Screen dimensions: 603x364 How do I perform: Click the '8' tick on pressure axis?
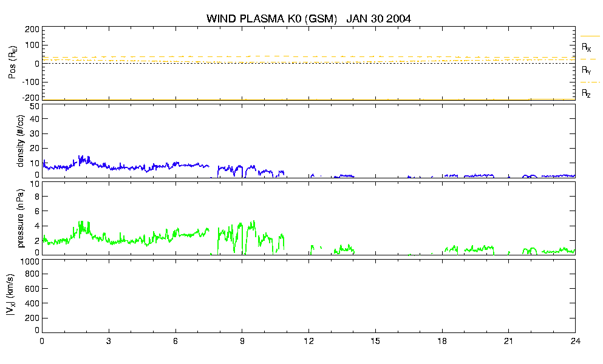[x=37, y=197]
